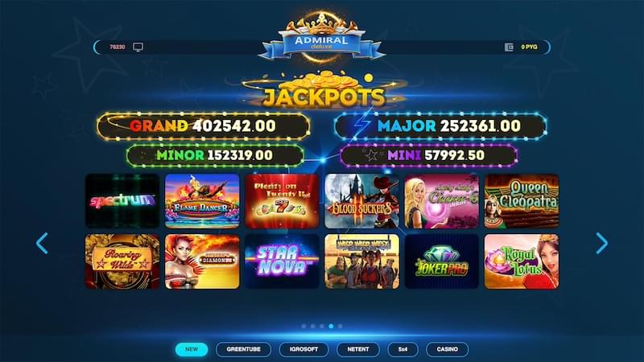The image size is (644, 362).
Task: Open the wallet icon beside balance
Action: [x=509, y=47]
